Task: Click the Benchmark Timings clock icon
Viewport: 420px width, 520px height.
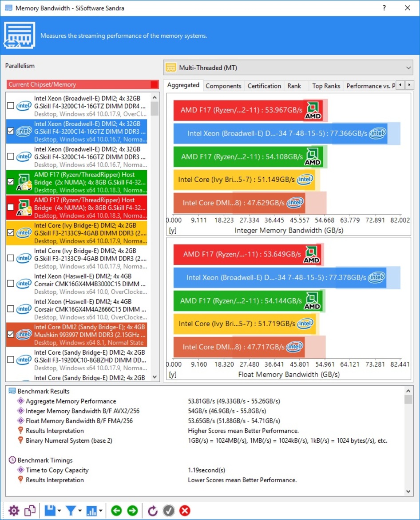Action: [12, 460]
